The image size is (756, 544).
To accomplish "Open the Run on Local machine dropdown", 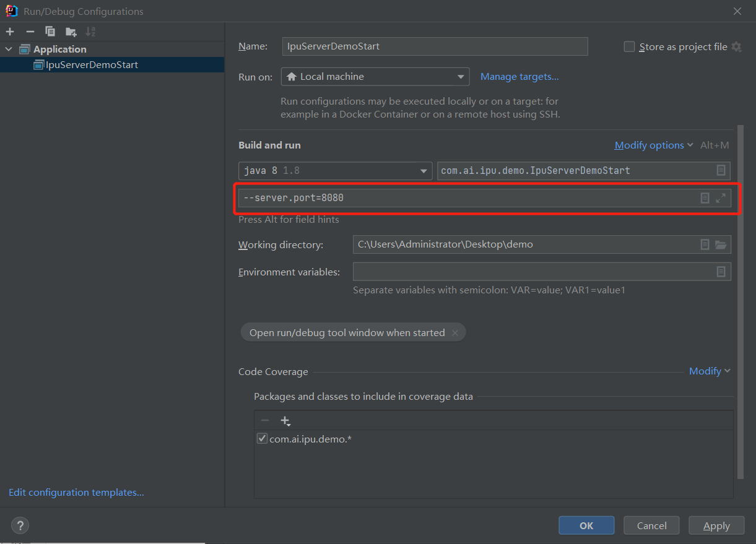I will (x=375, y=77).
